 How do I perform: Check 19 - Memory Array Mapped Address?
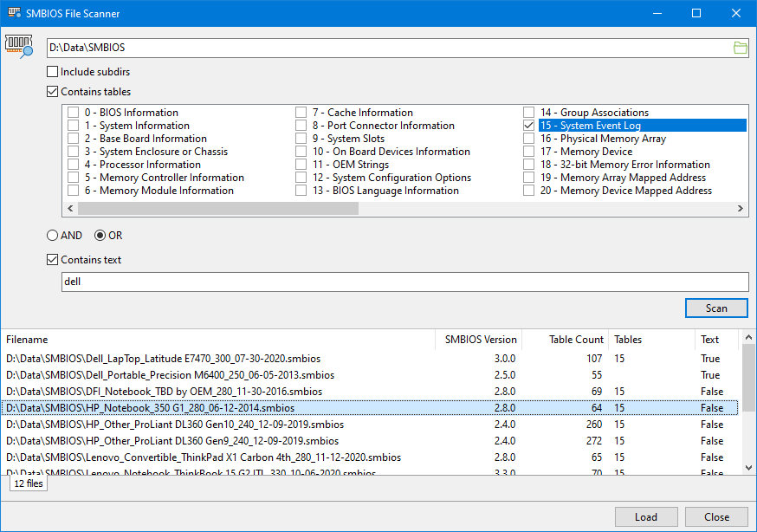pos(528,178)
